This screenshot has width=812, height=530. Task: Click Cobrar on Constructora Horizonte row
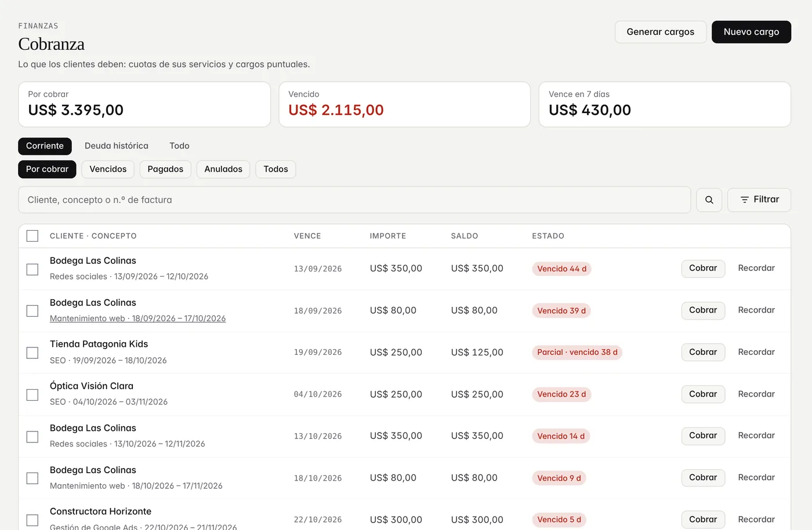click(703, 520)
